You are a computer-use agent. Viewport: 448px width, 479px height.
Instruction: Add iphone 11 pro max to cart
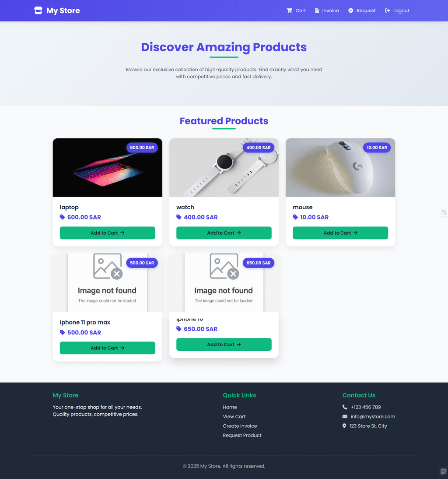pos(108,348)
